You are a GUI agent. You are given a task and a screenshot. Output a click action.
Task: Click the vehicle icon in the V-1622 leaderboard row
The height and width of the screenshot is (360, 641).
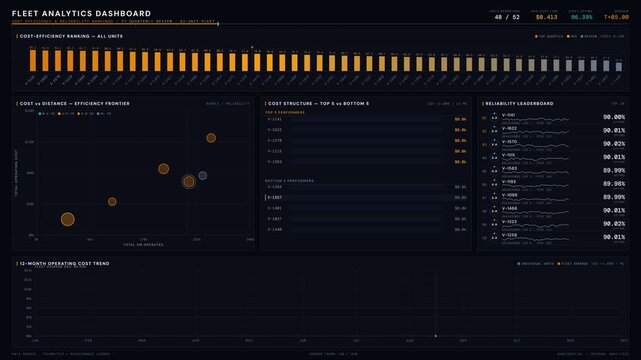click(x=494, y=130)
